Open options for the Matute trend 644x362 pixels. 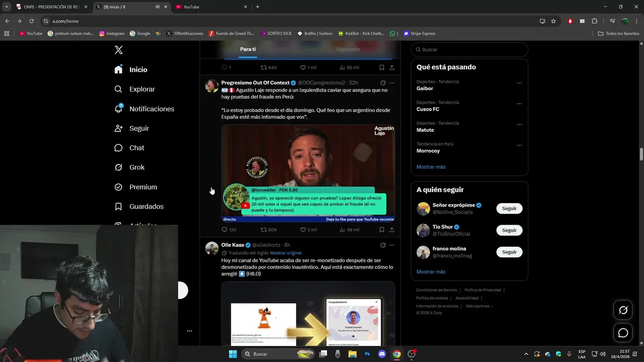coord(519,125)
